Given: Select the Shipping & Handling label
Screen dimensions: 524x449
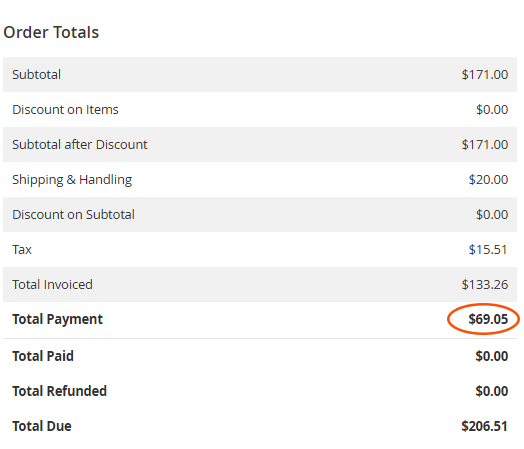Looking at the screenshot, I should pos(72,180).
